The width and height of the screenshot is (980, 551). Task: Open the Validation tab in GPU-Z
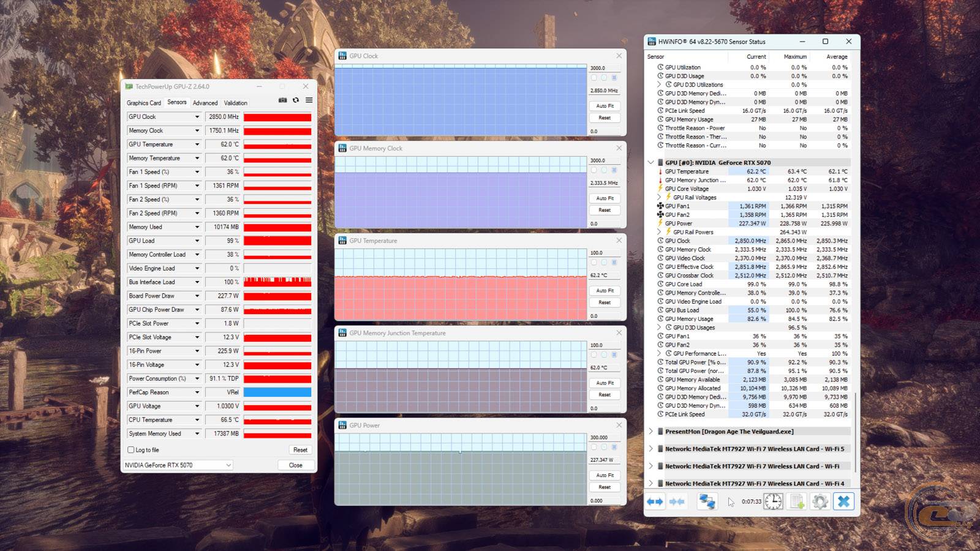click(236, 103)
